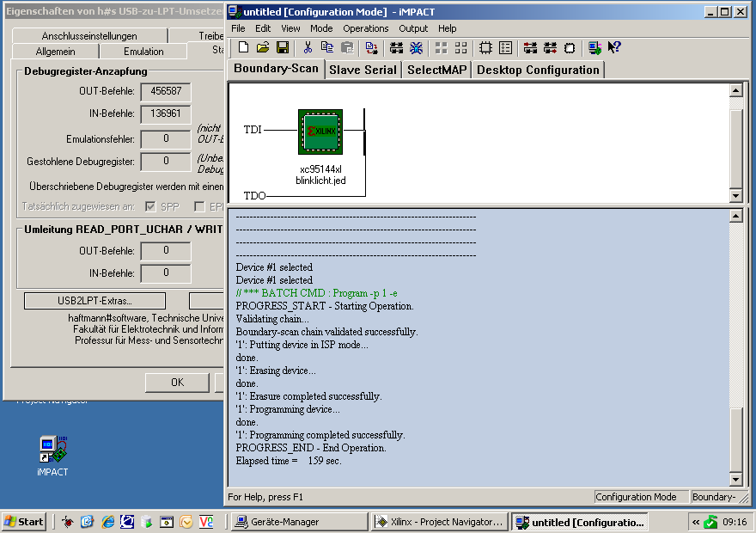
Task: Click the green BATCH CMD log line
Action: point(317,293)
